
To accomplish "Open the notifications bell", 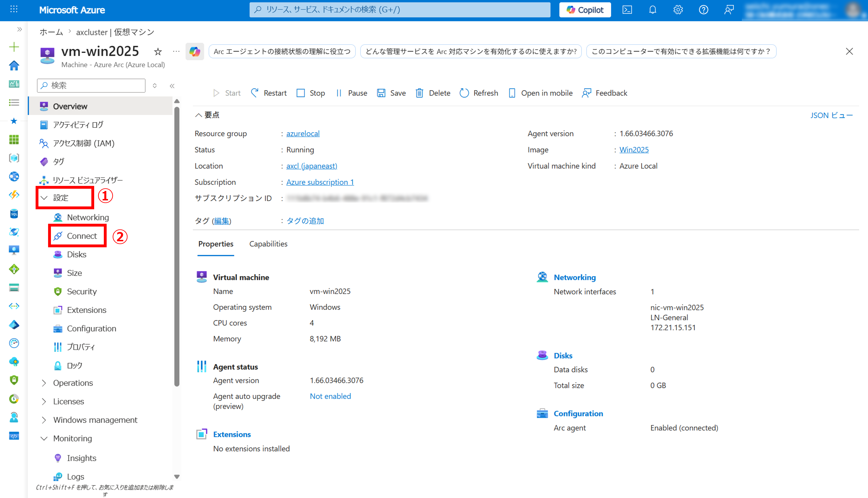I will pos(653,10).
